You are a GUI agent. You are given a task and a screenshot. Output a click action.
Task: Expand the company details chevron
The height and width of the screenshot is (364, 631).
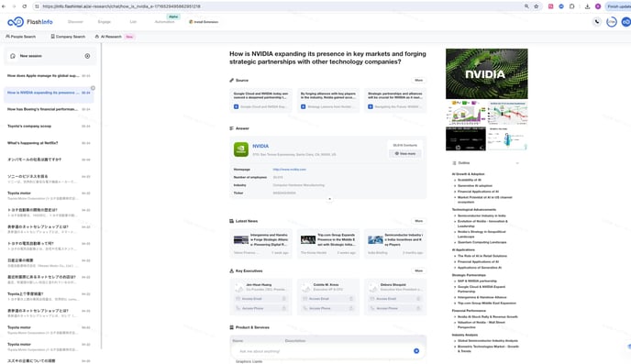pos(329,199)
